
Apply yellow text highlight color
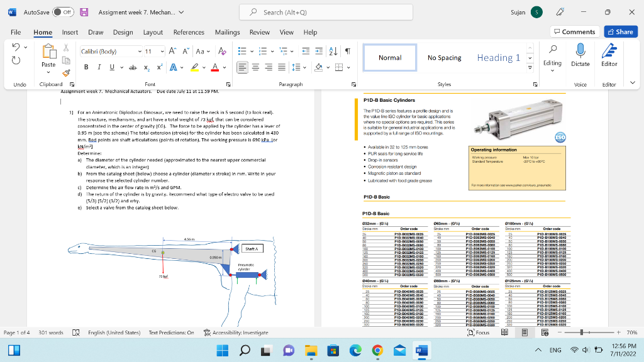[x=195, y=67]
